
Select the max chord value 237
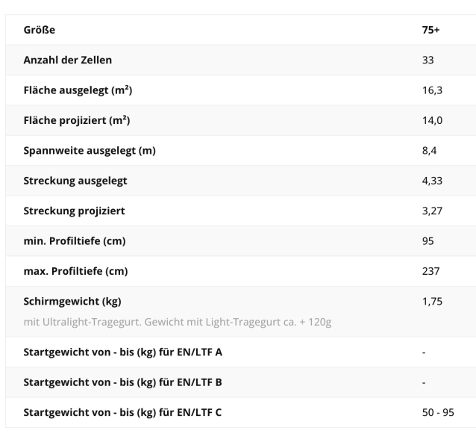click(429, 271)
